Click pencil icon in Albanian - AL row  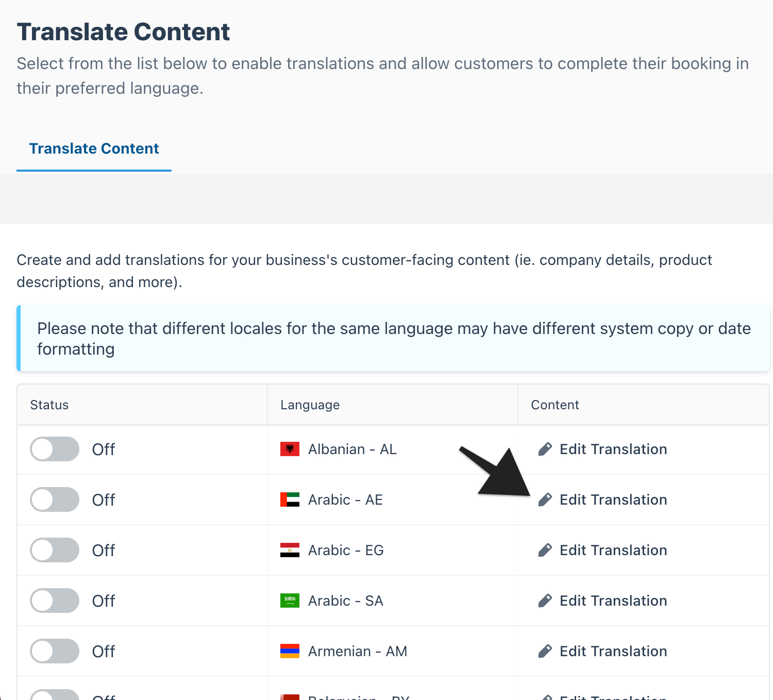[545, 449]
